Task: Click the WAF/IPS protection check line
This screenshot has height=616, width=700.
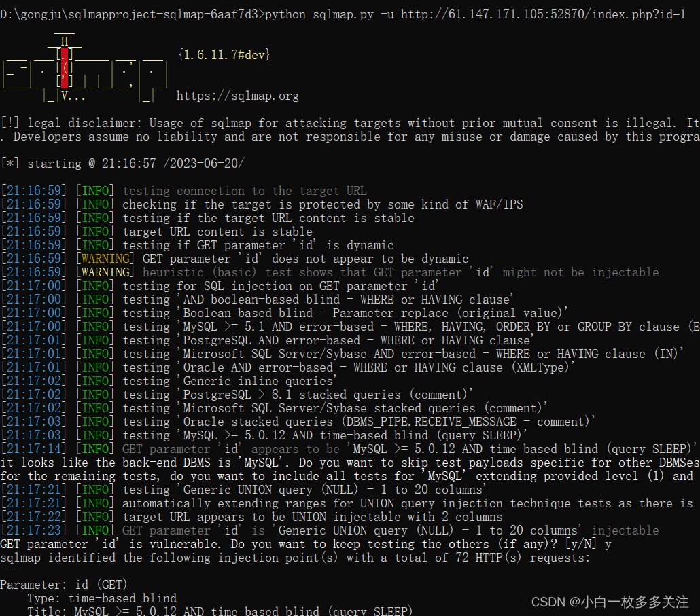Action: pyautogui.click(x=262, y=204)
